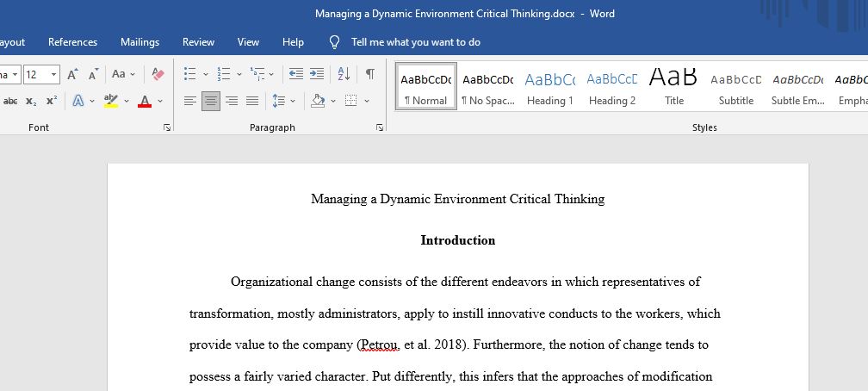The height and width of the screenshot is (391, 868).
Task: Toggle Show/Hide paragraph marks
Action: 369,74
